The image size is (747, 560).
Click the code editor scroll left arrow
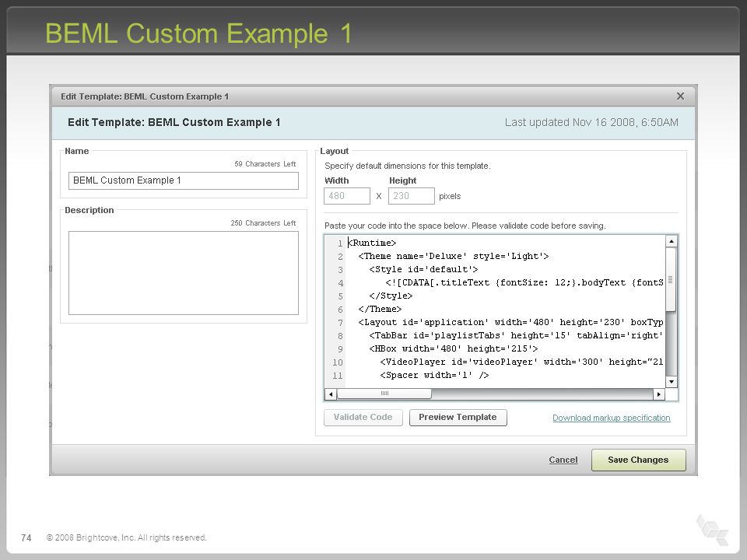click(331, 394)
